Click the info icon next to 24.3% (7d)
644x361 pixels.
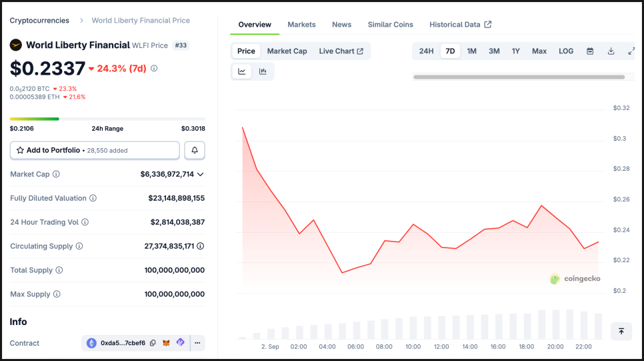[154, 68]
